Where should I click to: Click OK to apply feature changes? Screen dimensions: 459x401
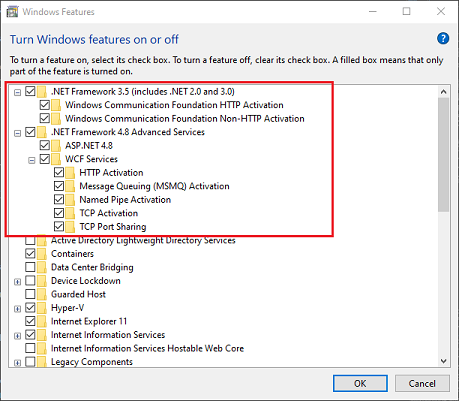coord(360,383)
